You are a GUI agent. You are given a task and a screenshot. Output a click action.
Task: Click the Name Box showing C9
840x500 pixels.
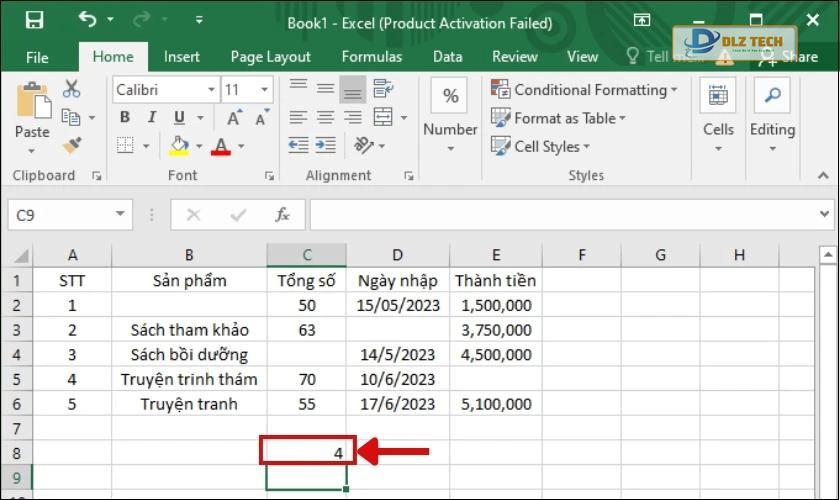click(x=70, y=215)
